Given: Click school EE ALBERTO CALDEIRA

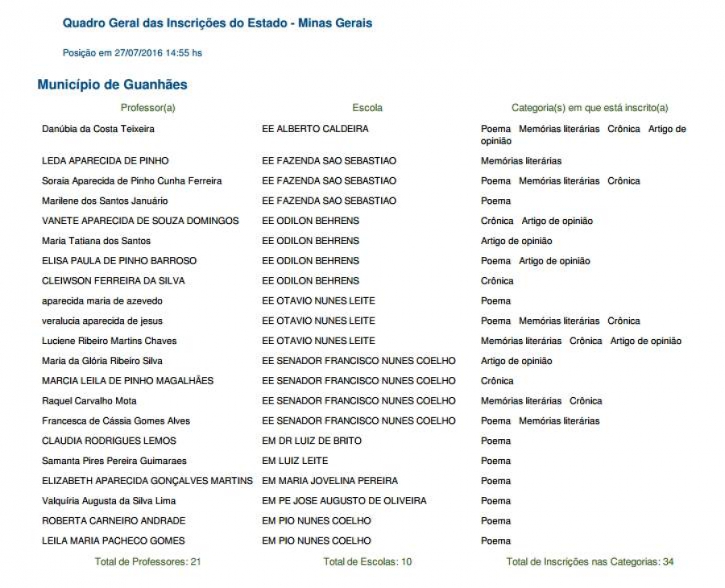Looking at the screenshot, I should pyautogui.click(x=315, y=129).
